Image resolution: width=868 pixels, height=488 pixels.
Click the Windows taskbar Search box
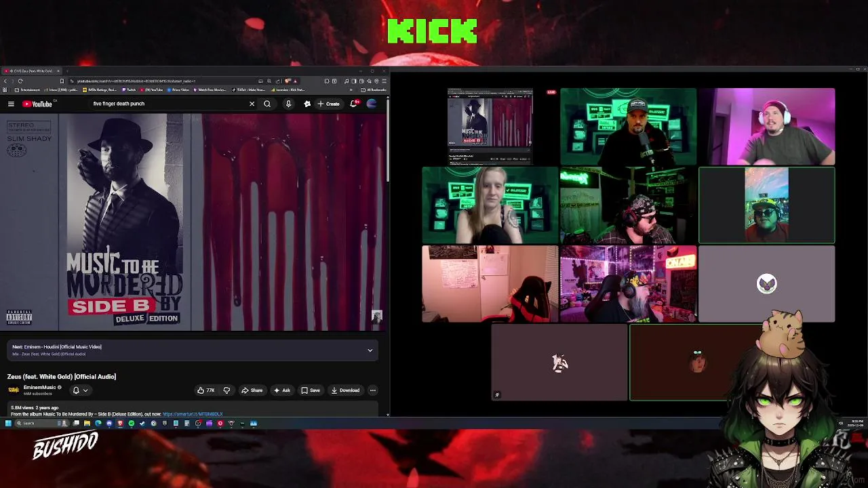pos(42,424)
